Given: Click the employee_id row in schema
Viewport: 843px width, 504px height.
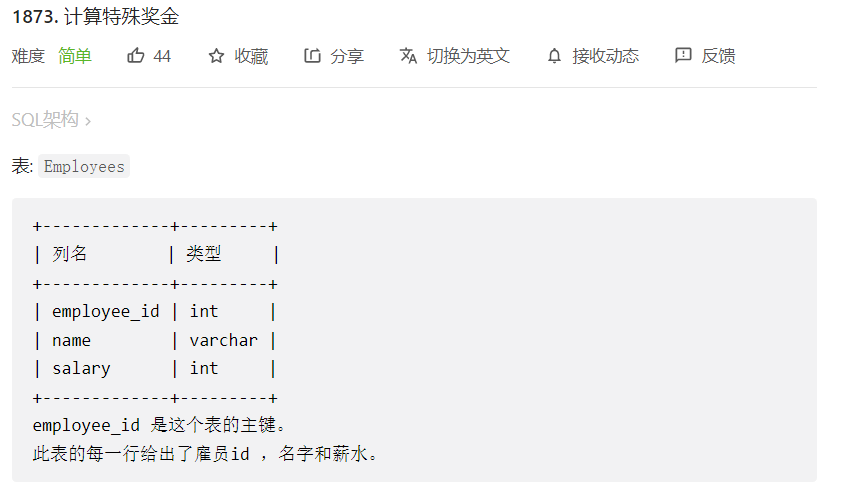Looking at the screenshot, I should (155, 311).
